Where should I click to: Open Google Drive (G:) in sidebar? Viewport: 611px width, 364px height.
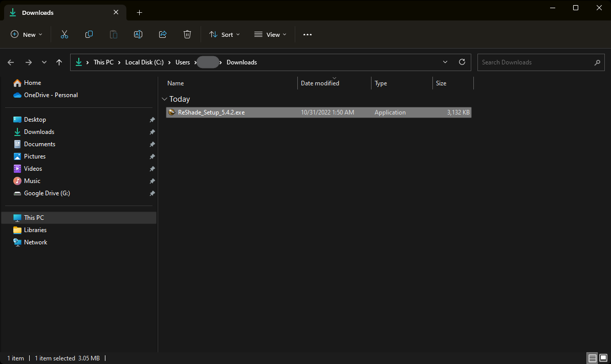coord(47,193)
